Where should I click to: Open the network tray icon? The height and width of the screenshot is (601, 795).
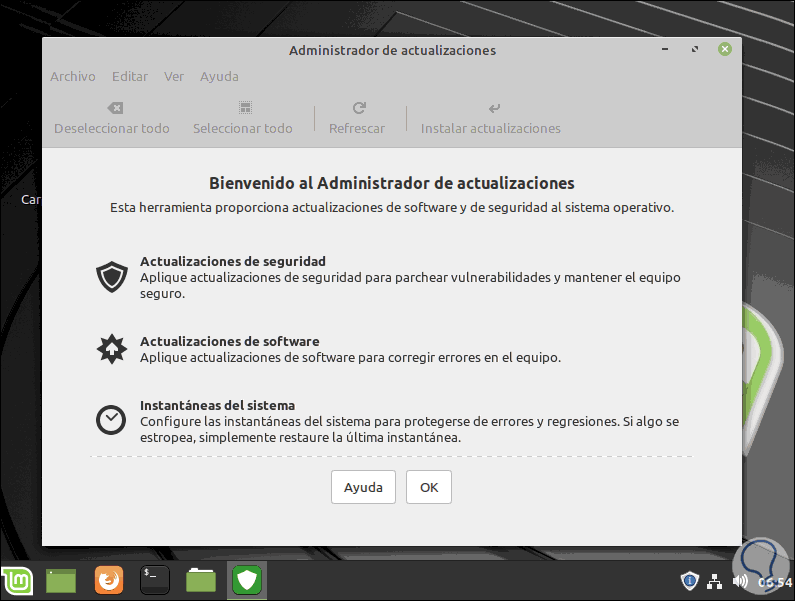pos(714,582)
